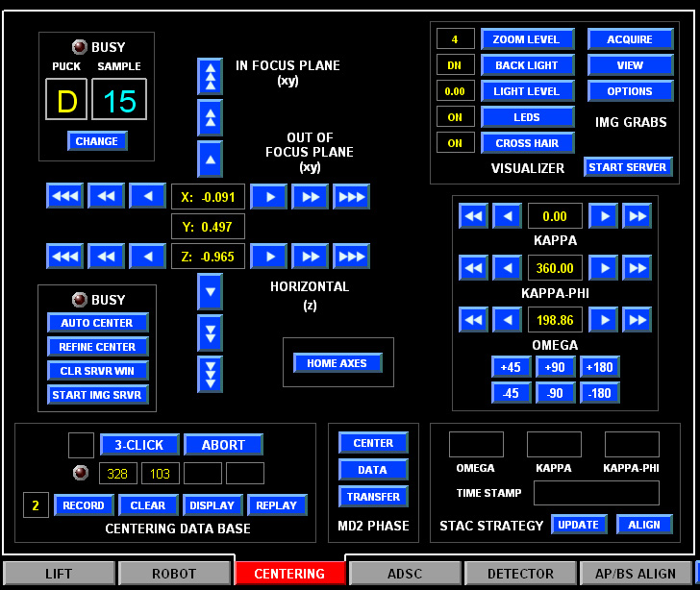Click the AUTO CENTER button
The image size is (700, 590).
point(98,323)
